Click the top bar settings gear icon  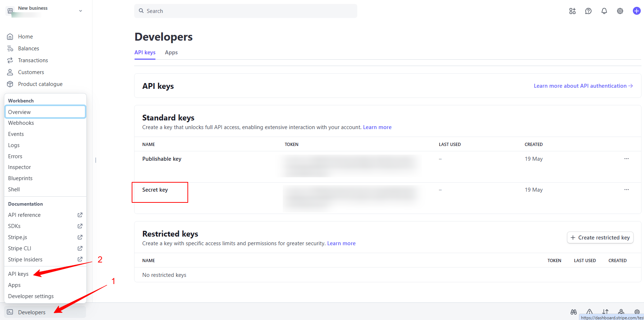(620, 11)
